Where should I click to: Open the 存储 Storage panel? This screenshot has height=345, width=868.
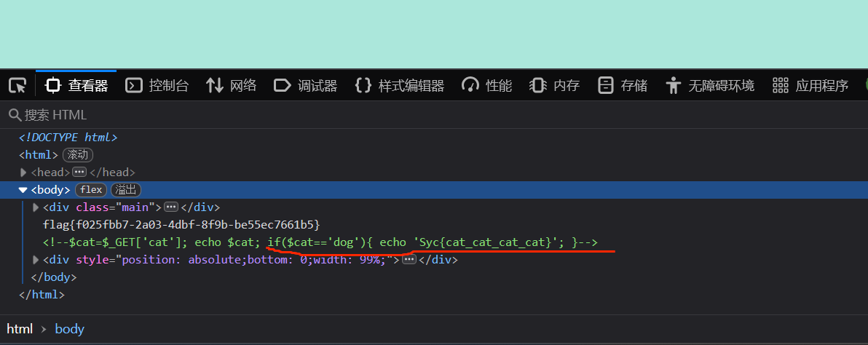(x=623, y=86)
